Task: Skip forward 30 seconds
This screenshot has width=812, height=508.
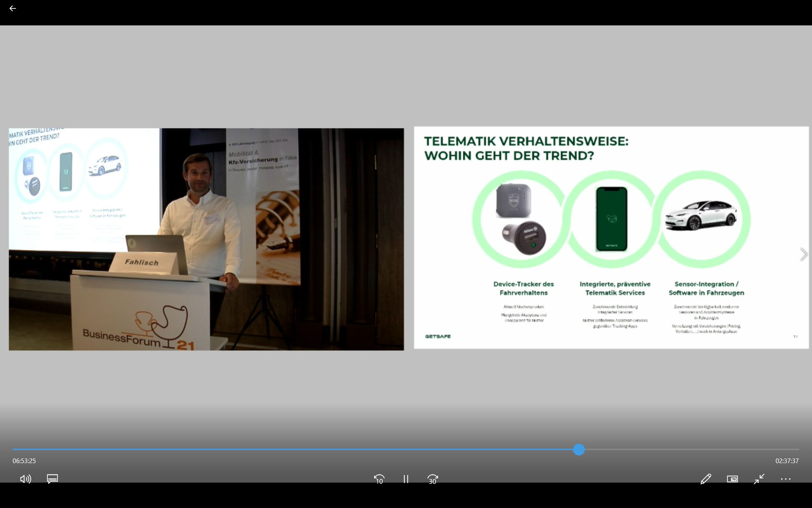Action: (x=433, y=479)
